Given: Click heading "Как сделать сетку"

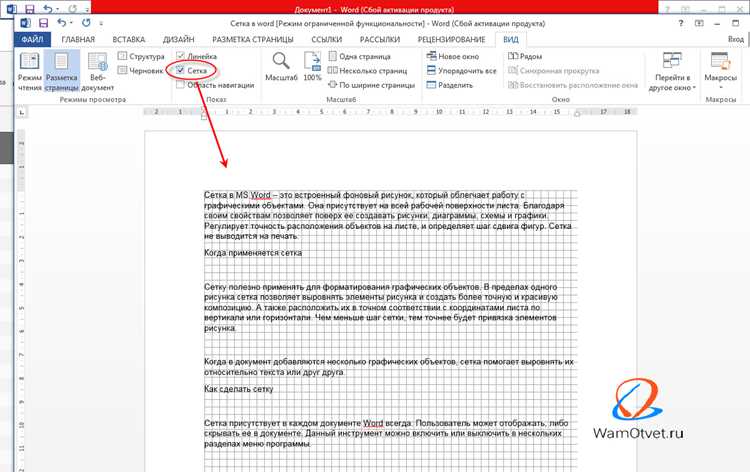Looking at the screenshot, I should pos(239,389).
